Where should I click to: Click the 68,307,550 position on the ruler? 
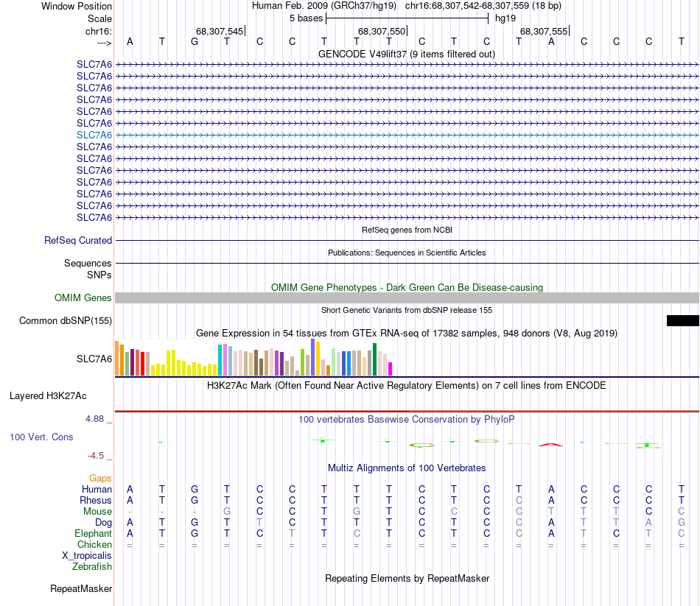point(382,31)
